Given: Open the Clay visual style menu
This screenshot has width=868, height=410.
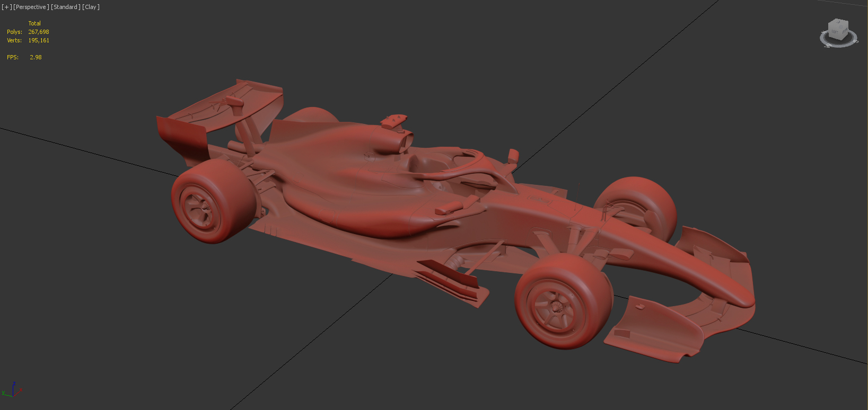Looking at the screenshot, I should [91, 7].
